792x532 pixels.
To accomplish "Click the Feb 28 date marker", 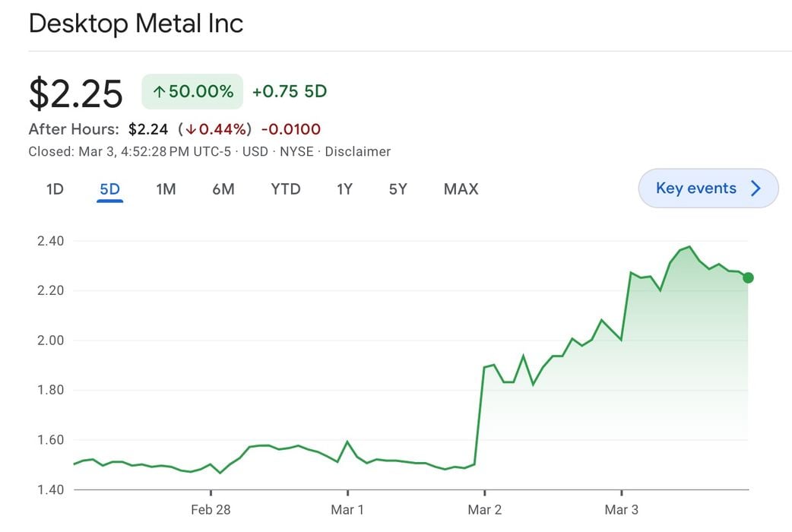I will pyautogui.click(x=211, y=509).
